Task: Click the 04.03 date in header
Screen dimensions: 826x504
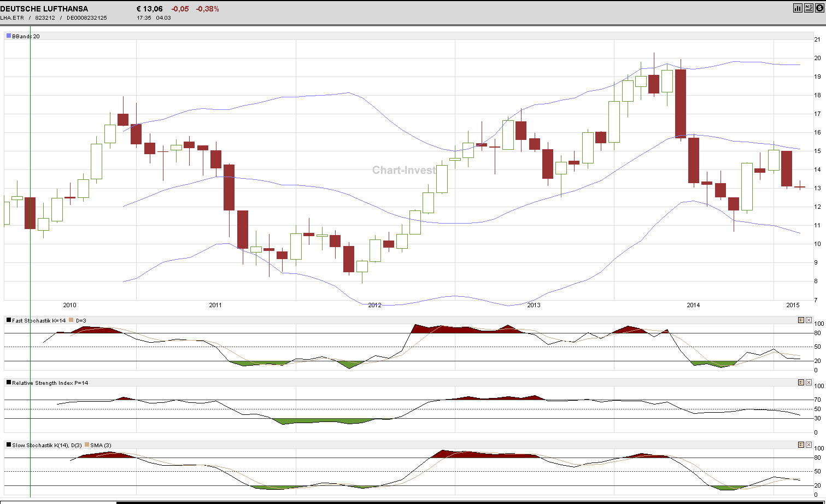Action: [163, 18]
